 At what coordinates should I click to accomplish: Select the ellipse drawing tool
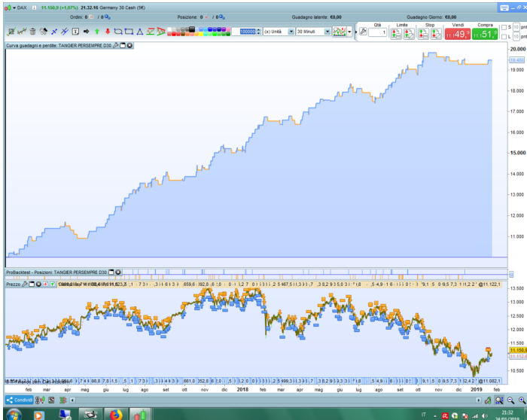click(x=118, y=32)
